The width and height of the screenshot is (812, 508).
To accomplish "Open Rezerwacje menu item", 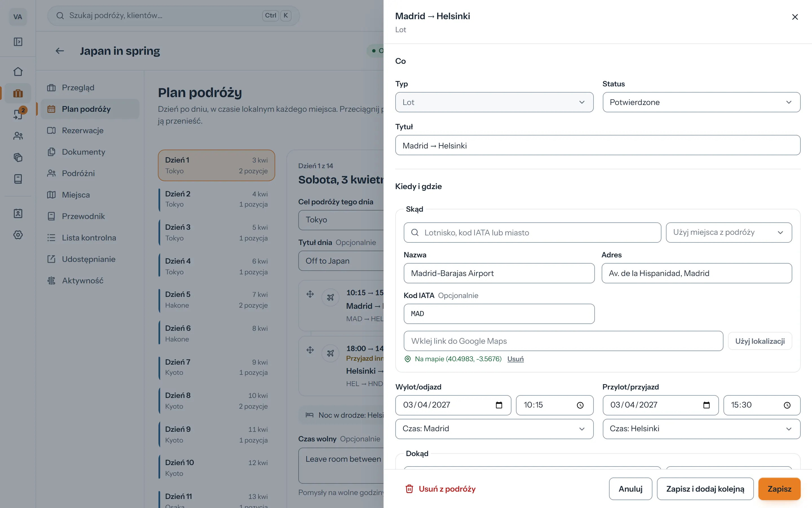I will point(90,130).
